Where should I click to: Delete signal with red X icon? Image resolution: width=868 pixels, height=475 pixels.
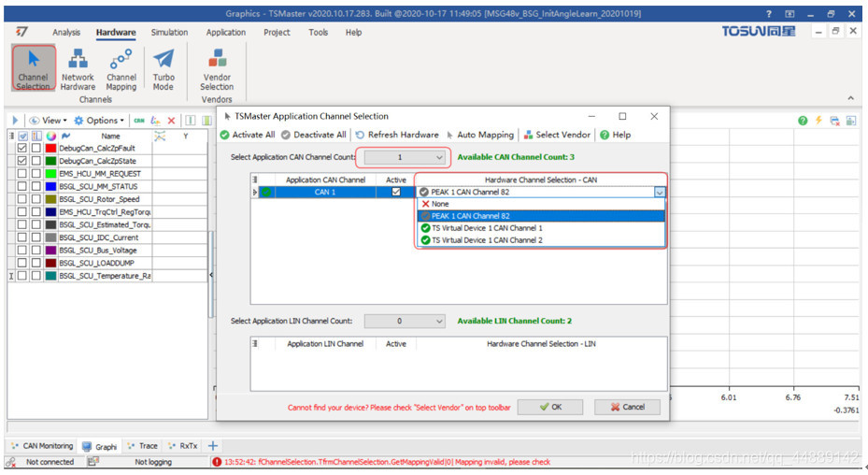[x=172, y=121]
